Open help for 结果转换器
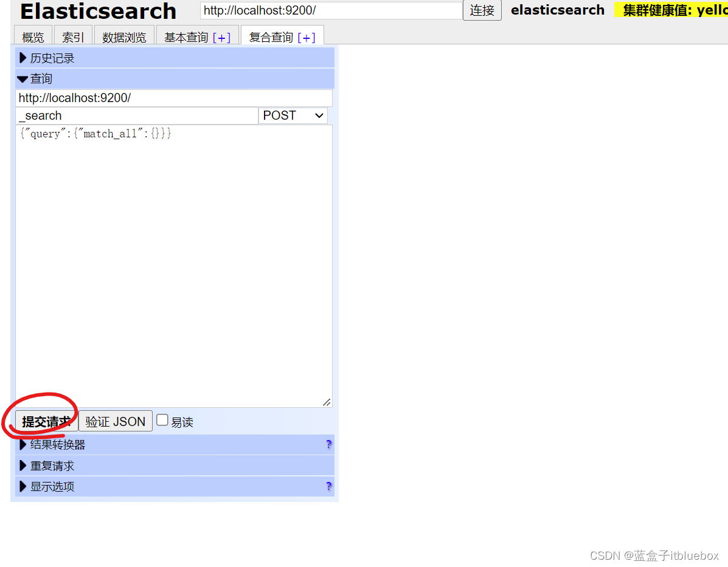The height and width of the screenshot is (567, 728). [x=328, y=444]
